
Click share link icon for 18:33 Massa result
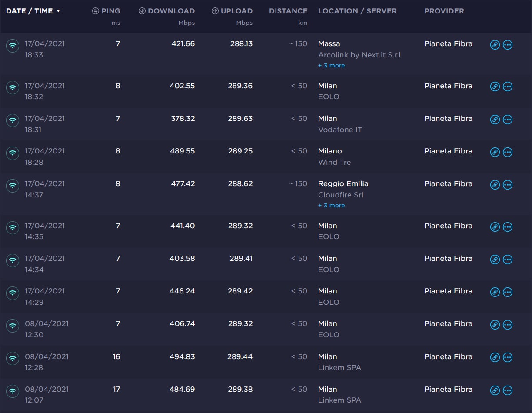point(495,45)
